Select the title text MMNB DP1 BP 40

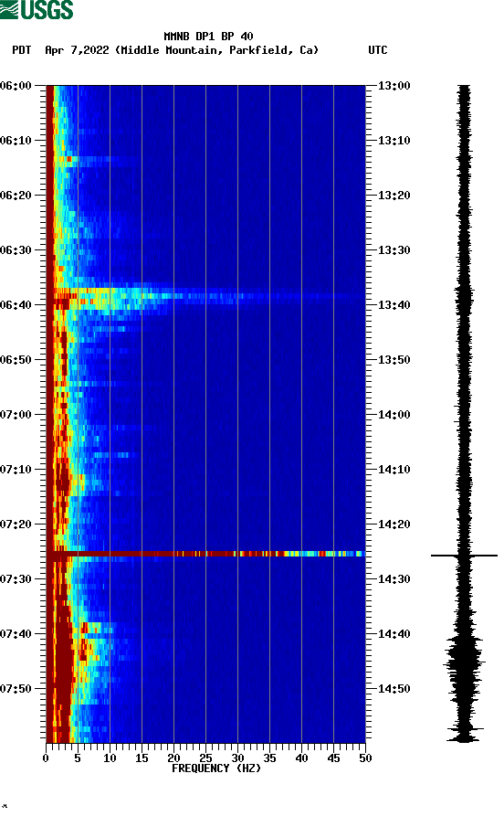(x=208, y=37)
